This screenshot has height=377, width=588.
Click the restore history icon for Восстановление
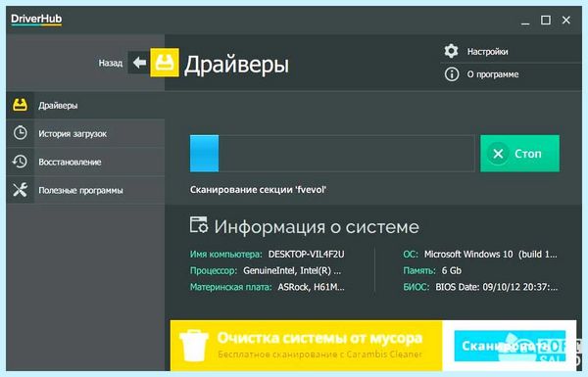click(20, 162)
